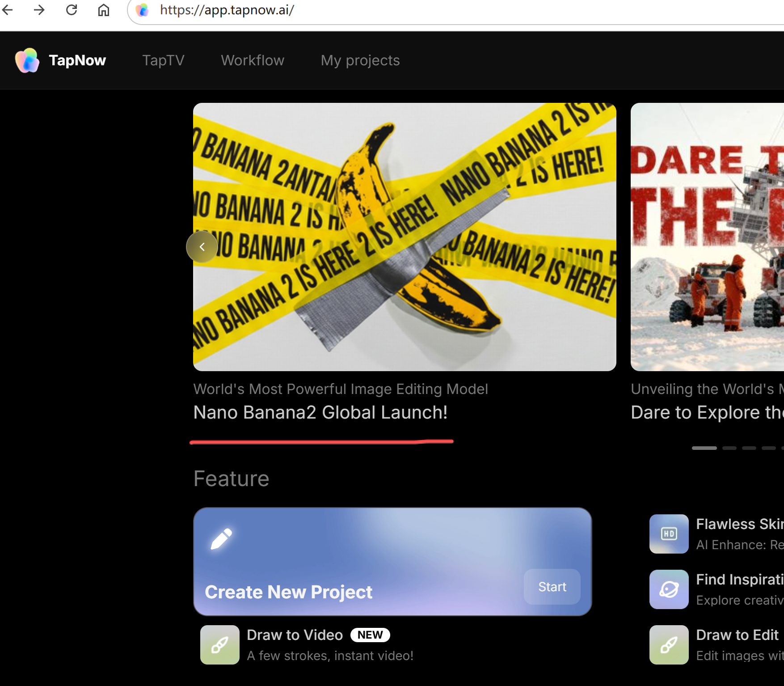Open the My projects menu item

pos(360,60)
